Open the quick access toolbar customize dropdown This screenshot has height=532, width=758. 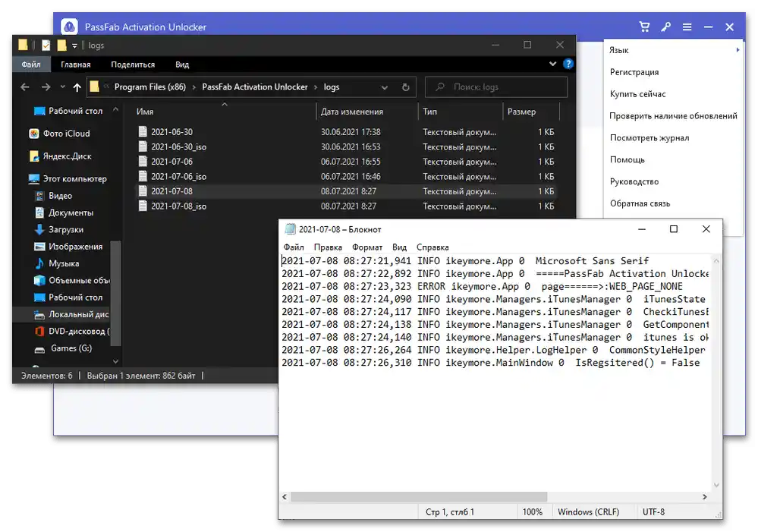click(x=74, y=46)
